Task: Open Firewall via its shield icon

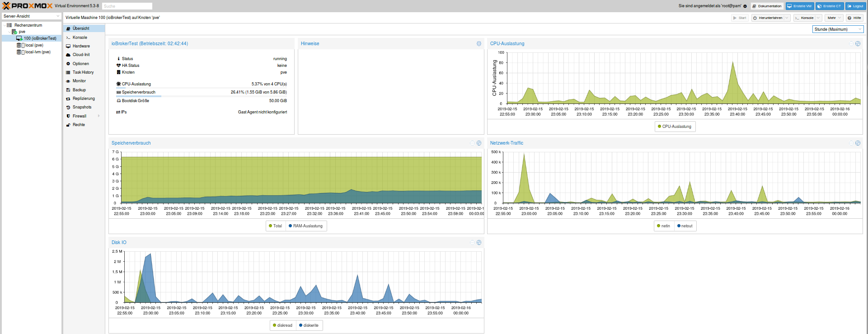Action: click(x=68, y=116)
